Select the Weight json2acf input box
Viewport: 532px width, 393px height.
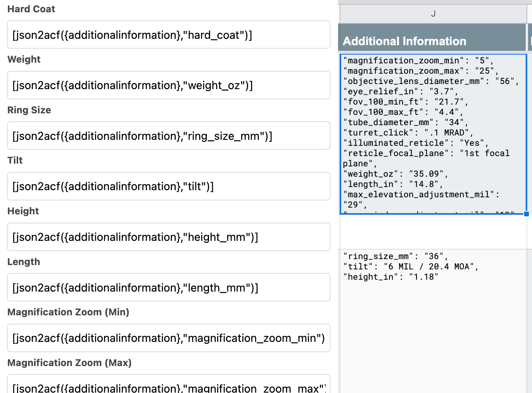click(x=169, y=85)
